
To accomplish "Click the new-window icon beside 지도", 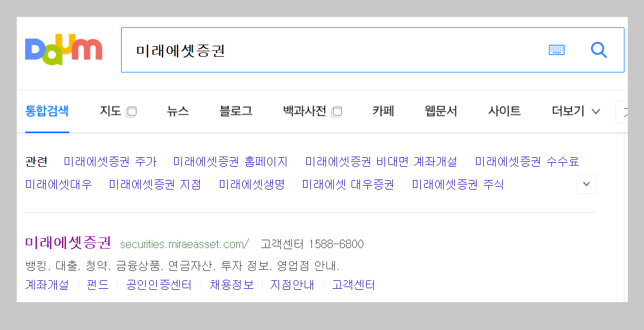I will (x=132, y=111).
